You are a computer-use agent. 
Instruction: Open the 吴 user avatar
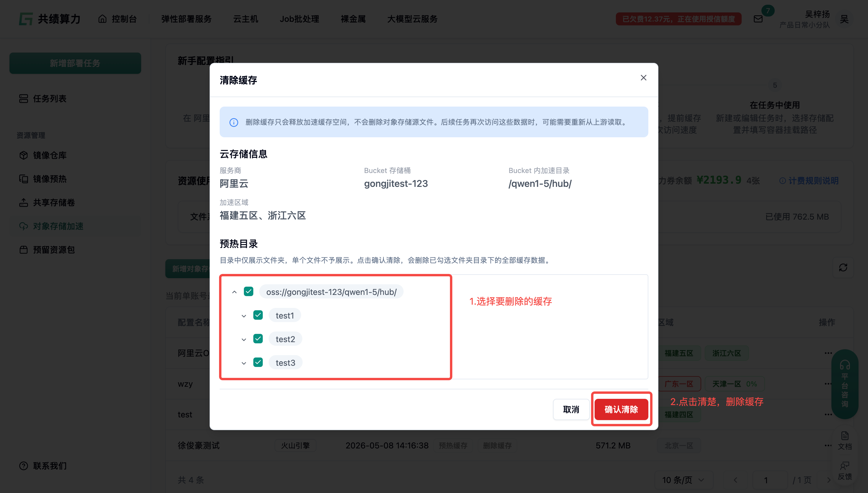(x=844, y=19)
